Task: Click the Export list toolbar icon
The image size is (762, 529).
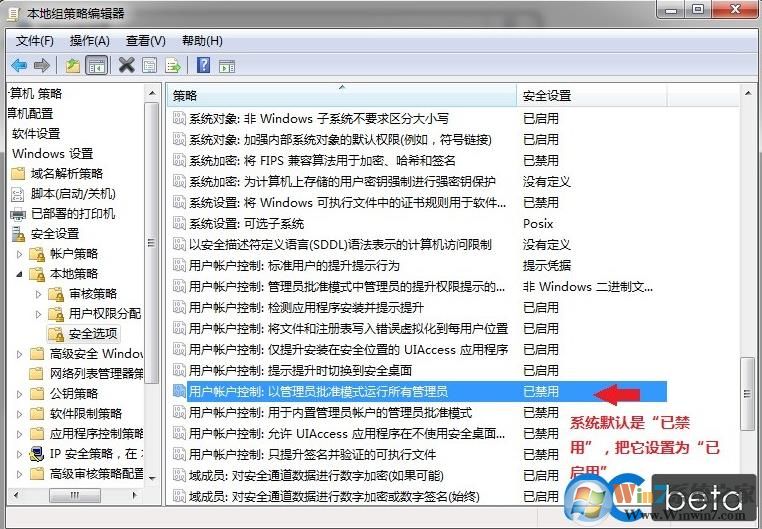Action: tap(173, 65)
